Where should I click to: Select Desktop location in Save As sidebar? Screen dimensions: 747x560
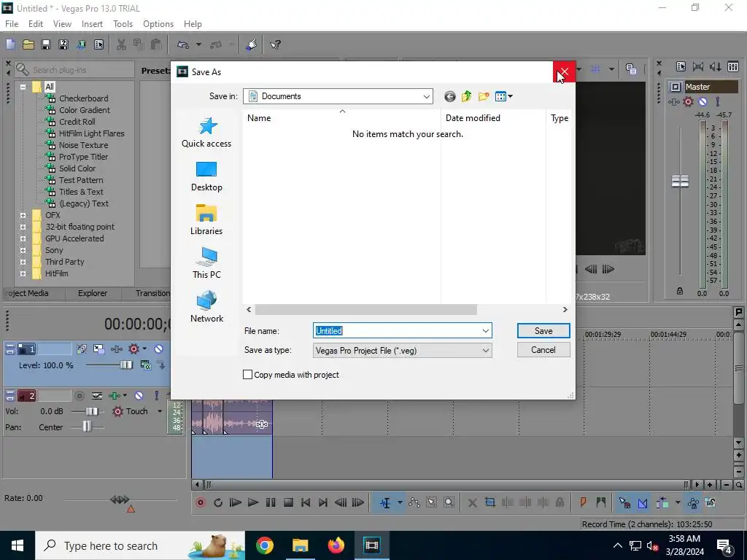206,176
